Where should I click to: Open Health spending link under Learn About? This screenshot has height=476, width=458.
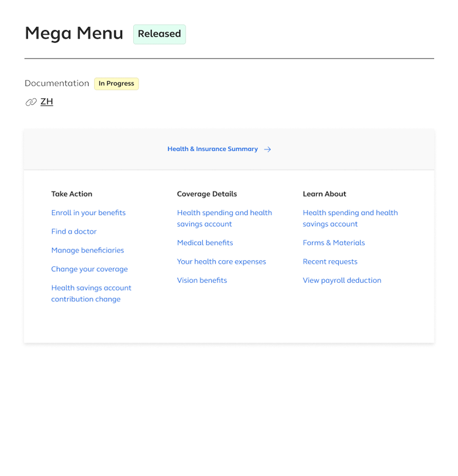pos(350,218)
